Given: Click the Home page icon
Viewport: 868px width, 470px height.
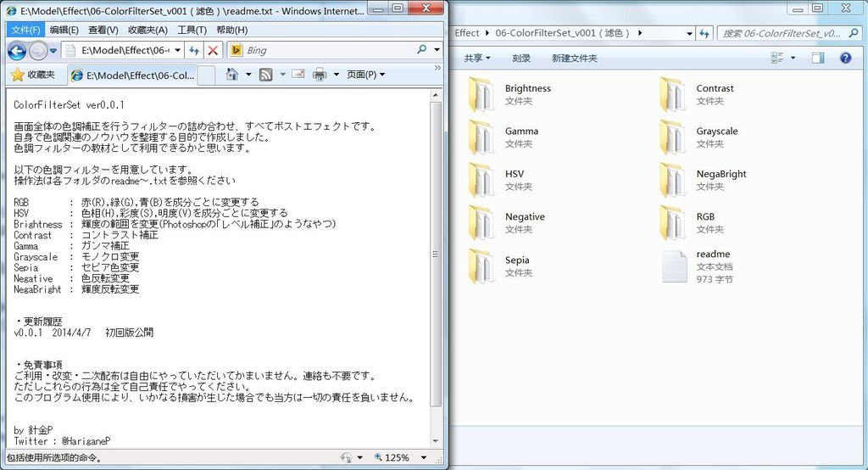Looking at the screenshot, I should [x=232, y=75].
